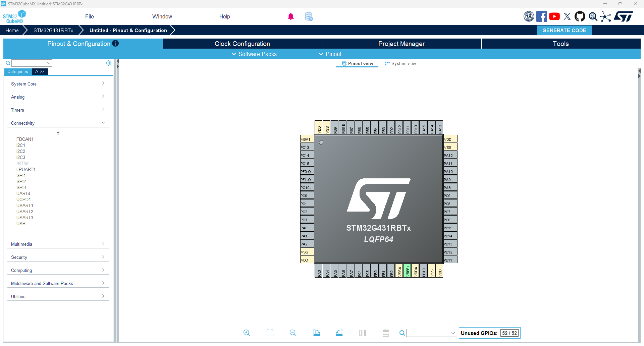Open the Software Packs dropdown

click(254, 54)
